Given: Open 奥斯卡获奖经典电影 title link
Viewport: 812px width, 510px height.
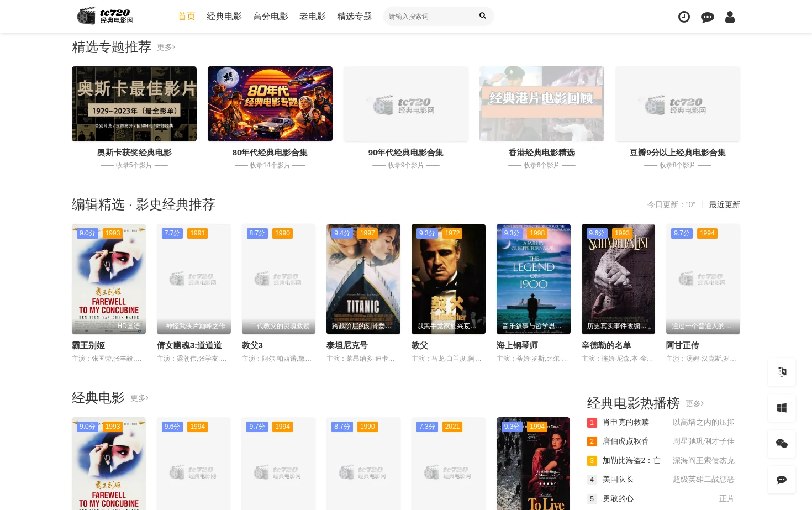Looking at the screenshot, I should 134,153.
